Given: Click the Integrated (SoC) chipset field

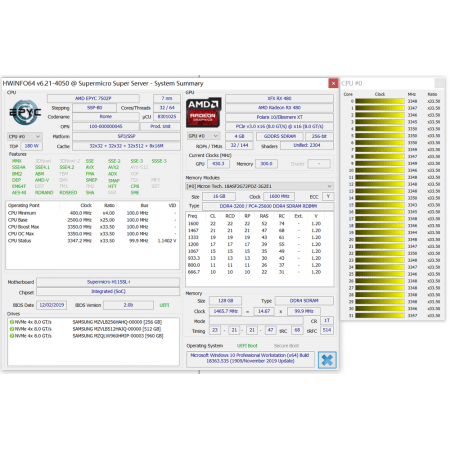Looking at the screenshot, I should (108, 291).
